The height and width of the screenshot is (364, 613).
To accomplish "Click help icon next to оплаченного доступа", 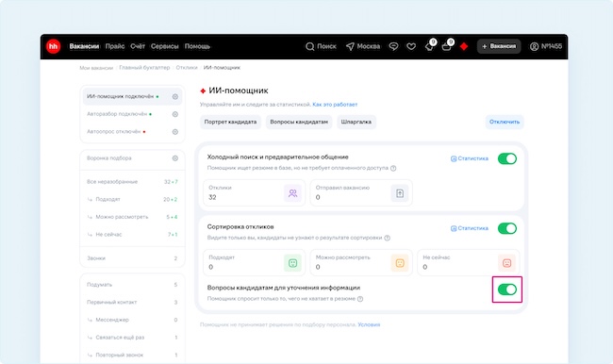I will coord(393,168).
